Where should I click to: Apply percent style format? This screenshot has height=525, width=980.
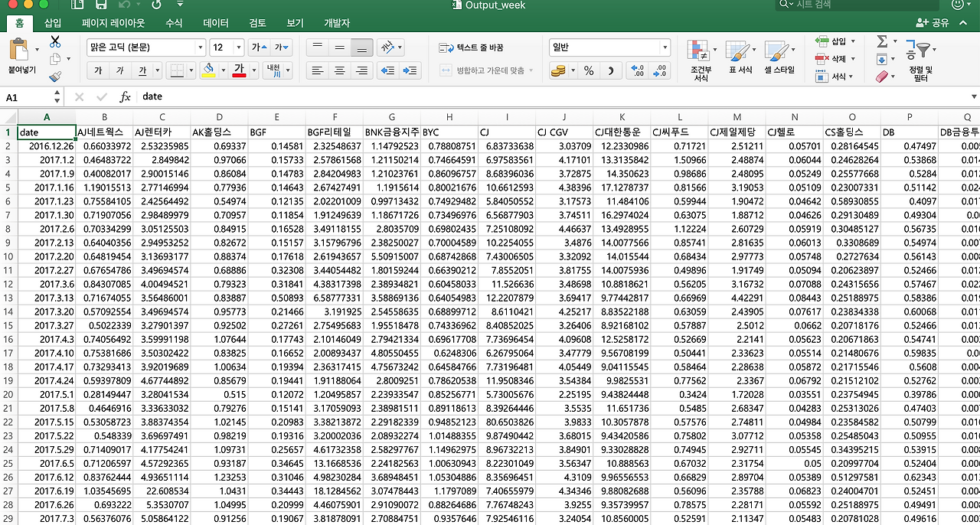(x=589, y=70)
